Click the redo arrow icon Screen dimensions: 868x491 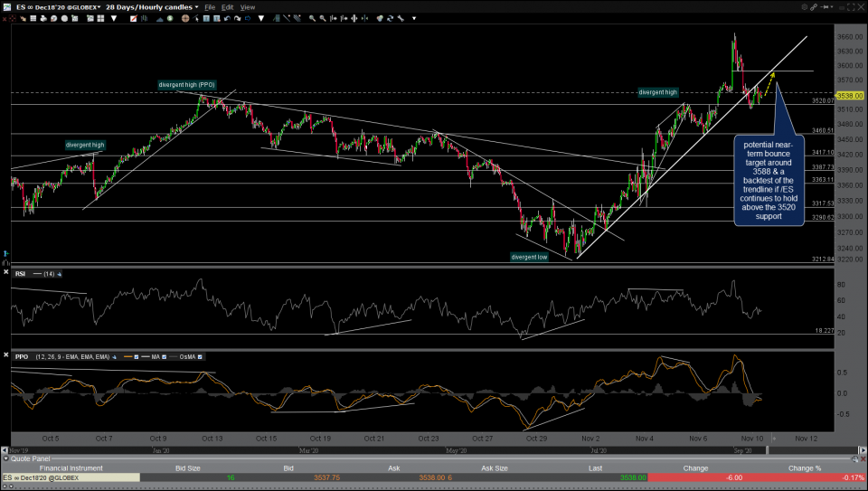coord(237,18)
